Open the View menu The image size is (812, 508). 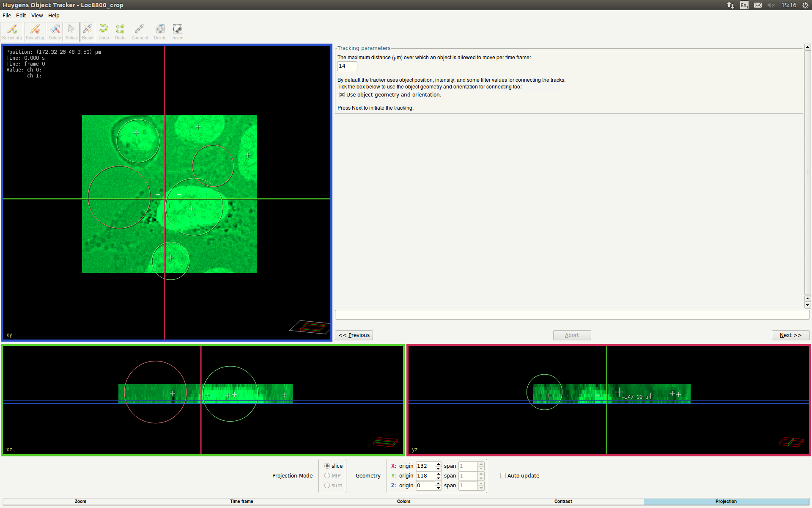coord(37,16)
